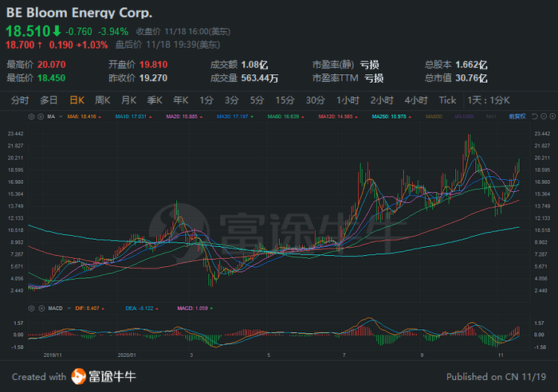Toggle the MA5 18.416 line
Image resolution: width=558 pixels, height=392 pixels.
tap(84, 116)
